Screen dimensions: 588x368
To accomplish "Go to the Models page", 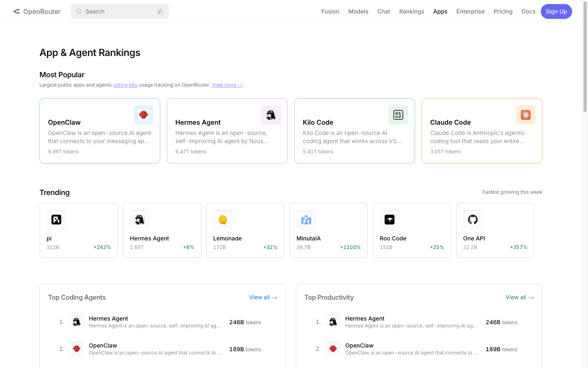I will point(358,11).
